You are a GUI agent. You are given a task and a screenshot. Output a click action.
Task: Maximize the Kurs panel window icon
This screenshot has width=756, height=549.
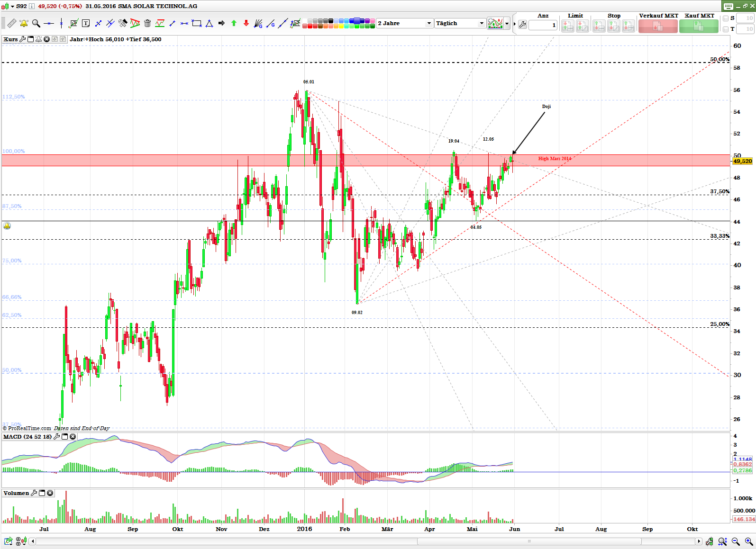coord(30,39)
